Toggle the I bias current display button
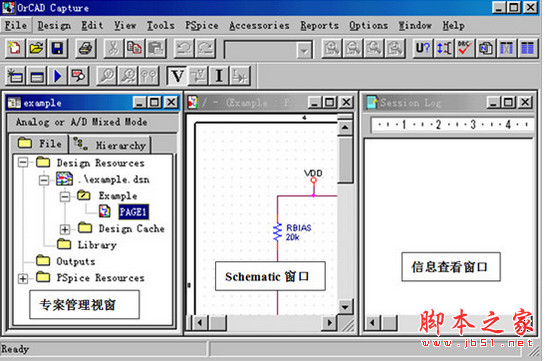545x361 pixels. [x=219, y=76]
